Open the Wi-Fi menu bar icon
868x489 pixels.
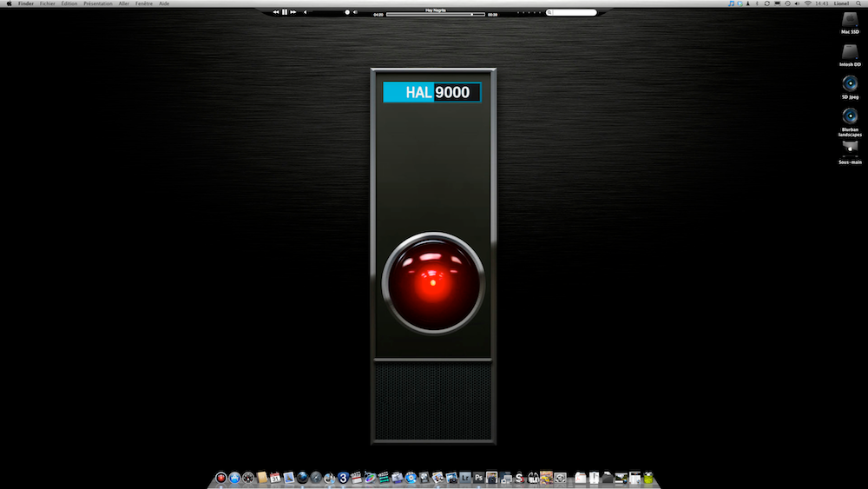[807, 3]
